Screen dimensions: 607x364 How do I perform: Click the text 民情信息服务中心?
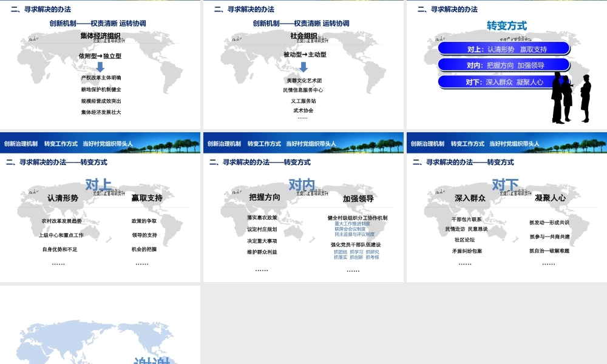point(303,90)
